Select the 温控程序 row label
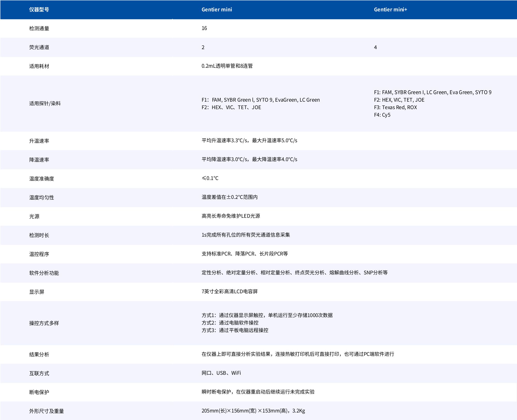Viewport: 517px width, 420px height. pos(39,254)
